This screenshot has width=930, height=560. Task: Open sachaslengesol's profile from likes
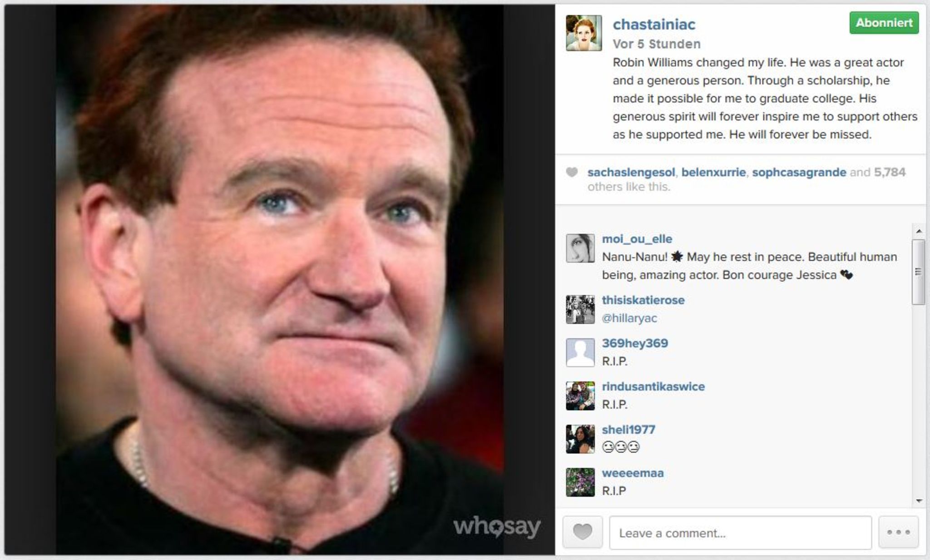[631, 172]
